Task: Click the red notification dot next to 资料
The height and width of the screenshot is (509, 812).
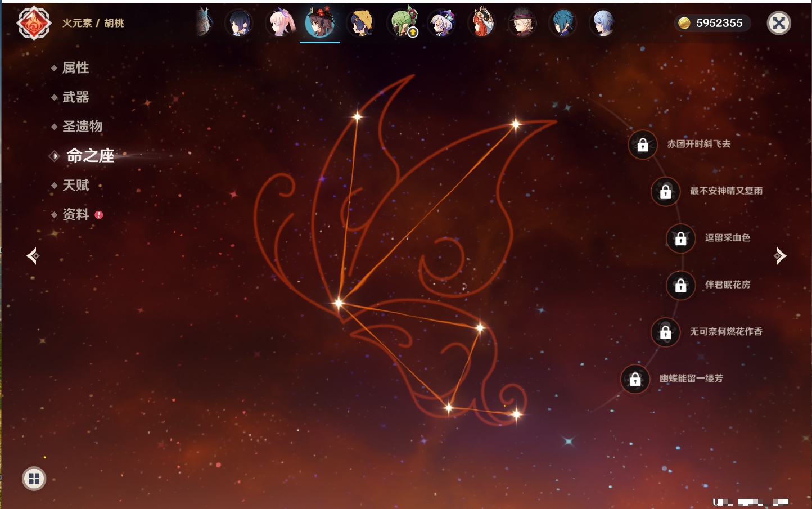Action: 99,214
